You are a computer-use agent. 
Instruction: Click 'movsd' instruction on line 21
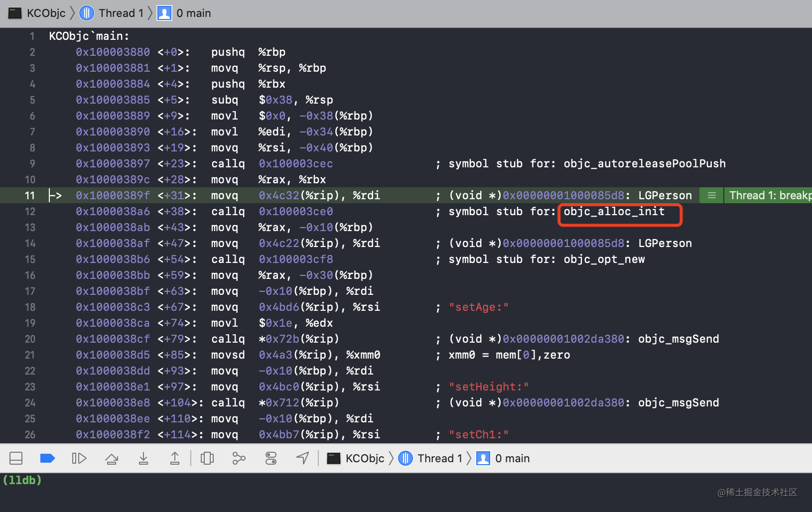tap(228, 355)
